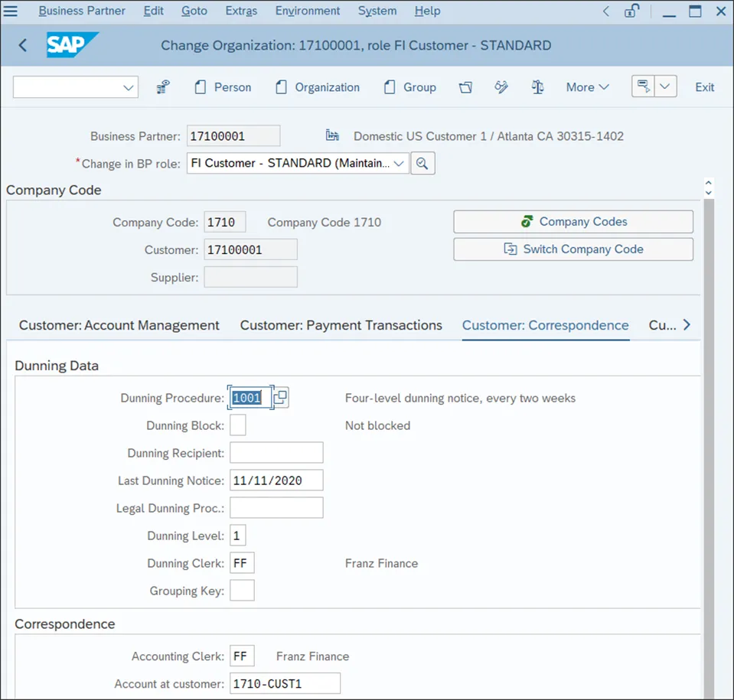
Task: Click the balance scale check icon
Action: coord(537,87)
